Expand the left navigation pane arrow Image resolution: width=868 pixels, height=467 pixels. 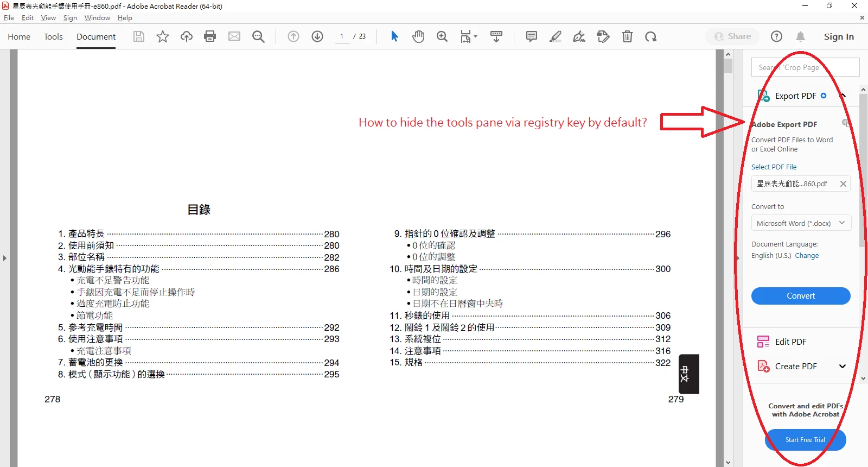point(4,258)
